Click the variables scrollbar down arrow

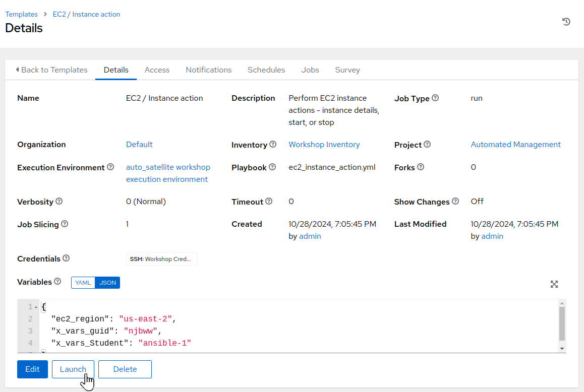[562, 349]
